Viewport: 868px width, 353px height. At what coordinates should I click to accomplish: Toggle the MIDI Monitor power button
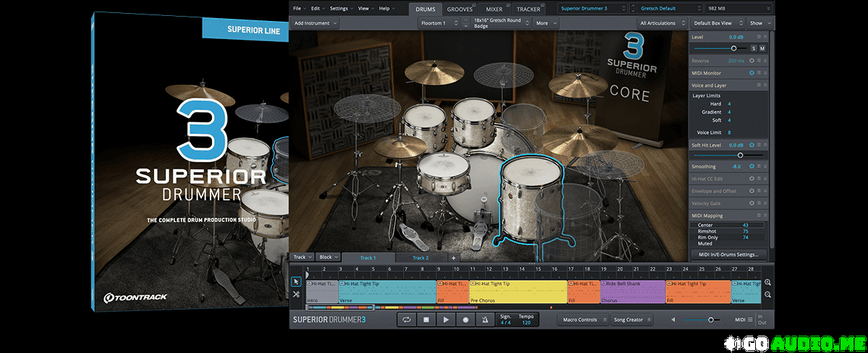752,72
